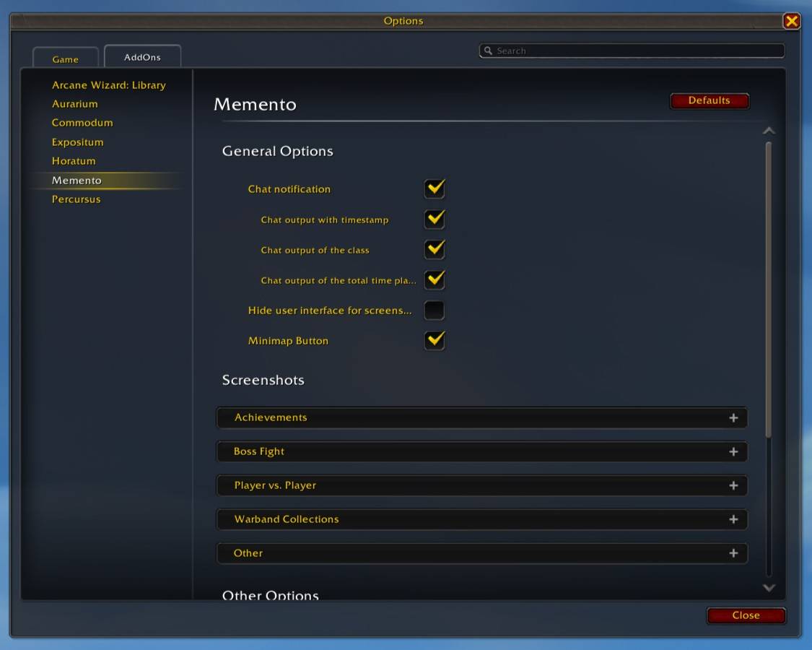Reset settings with the Defaults button
The image size is (812, 650).
pyautogui.click(x=710, y=100)
